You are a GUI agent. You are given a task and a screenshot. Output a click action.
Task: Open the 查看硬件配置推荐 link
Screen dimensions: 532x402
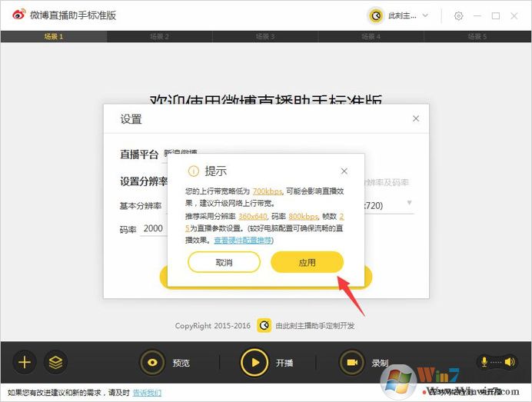coord(243,241)
